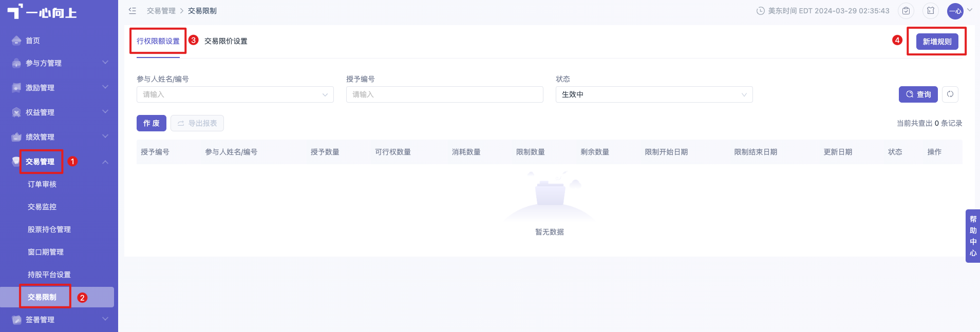Click the 参与方管理 sidebar icon
Screen dimensions: 980x332
pos(16,63)
